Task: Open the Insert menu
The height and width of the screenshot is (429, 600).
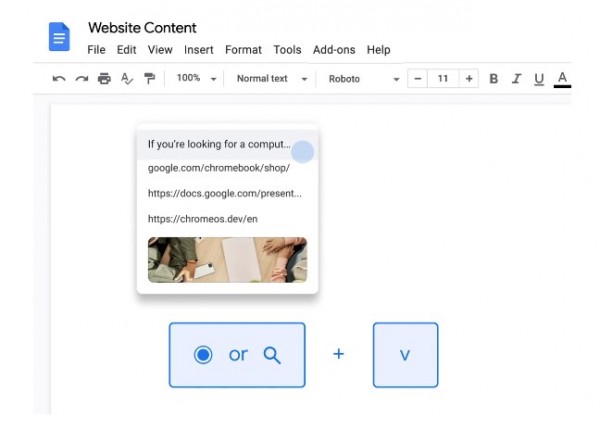Action: (198, 50)
